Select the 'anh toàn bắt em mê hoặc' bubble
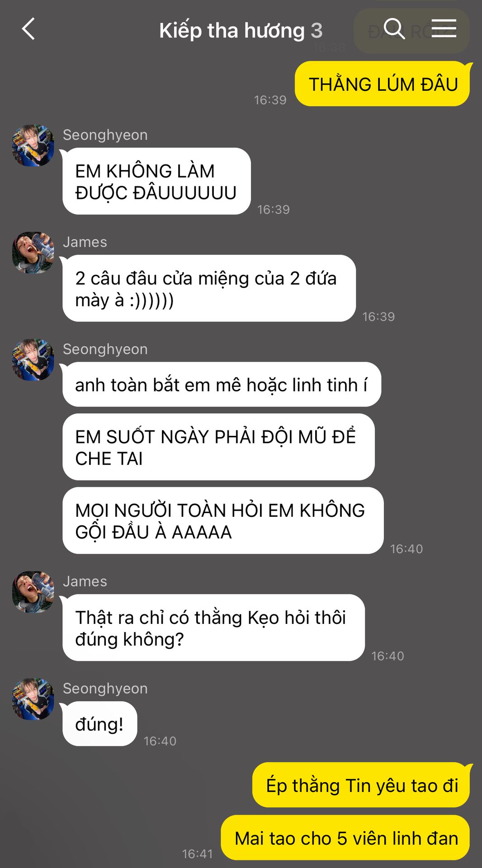 tap(222, 385)
